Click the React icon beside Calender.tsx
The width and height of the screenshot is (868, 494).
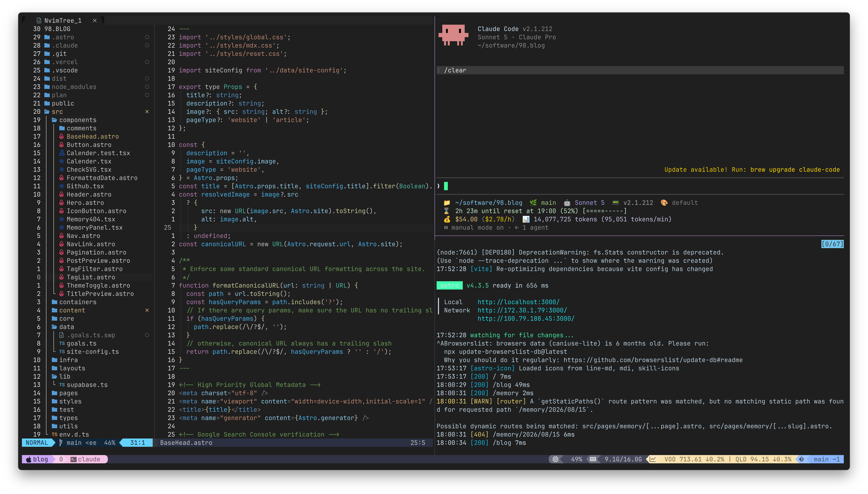(x=61, y=161)
